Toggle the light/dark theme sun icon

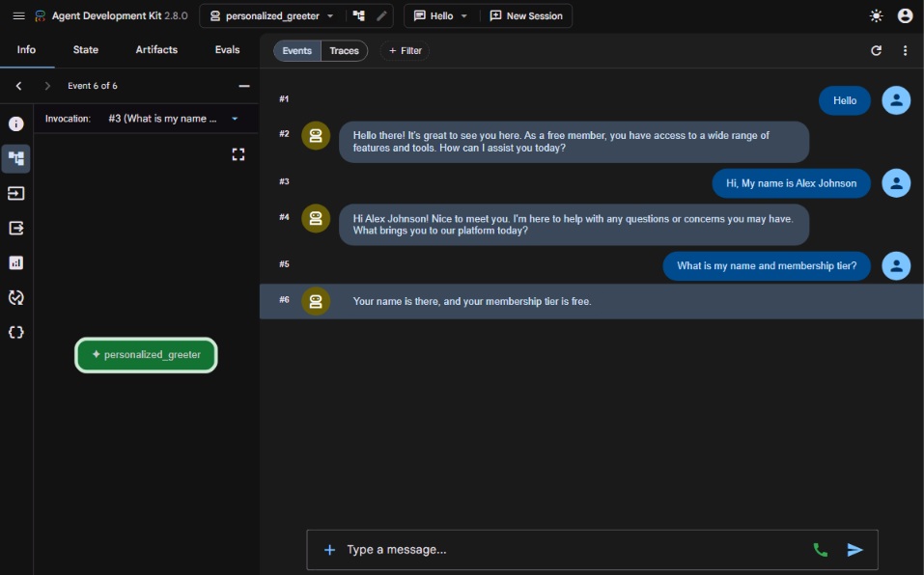pyautogui.click(x=877, y=15)
